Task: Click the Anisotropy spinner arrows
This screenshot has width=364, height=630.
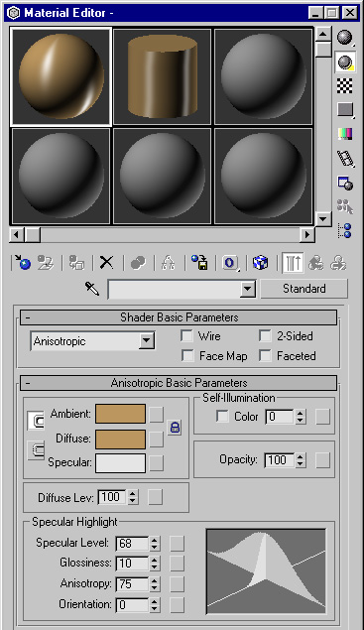Action: 155,584
